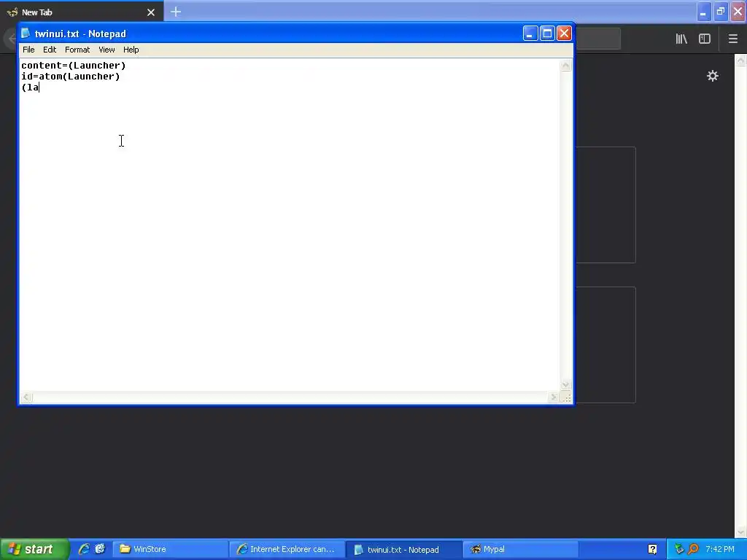The width and height of the screenshot is (747, 560).
Task: Place cursor after "(la" text
Action: click(x=39, y=87)
